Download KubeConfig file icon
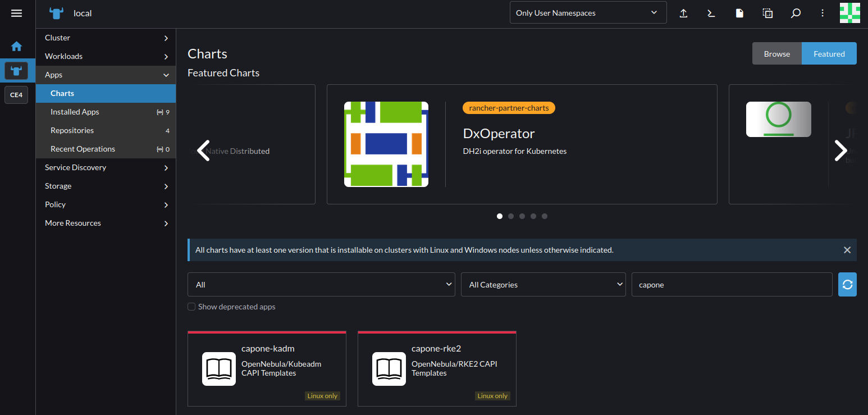The image size is (868, 415). [x=739, y=13]
